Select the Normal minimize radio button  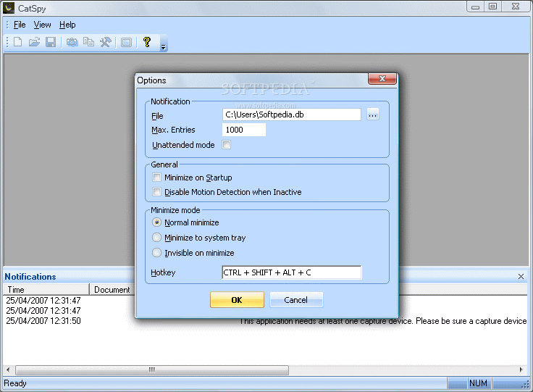point(156,222)
